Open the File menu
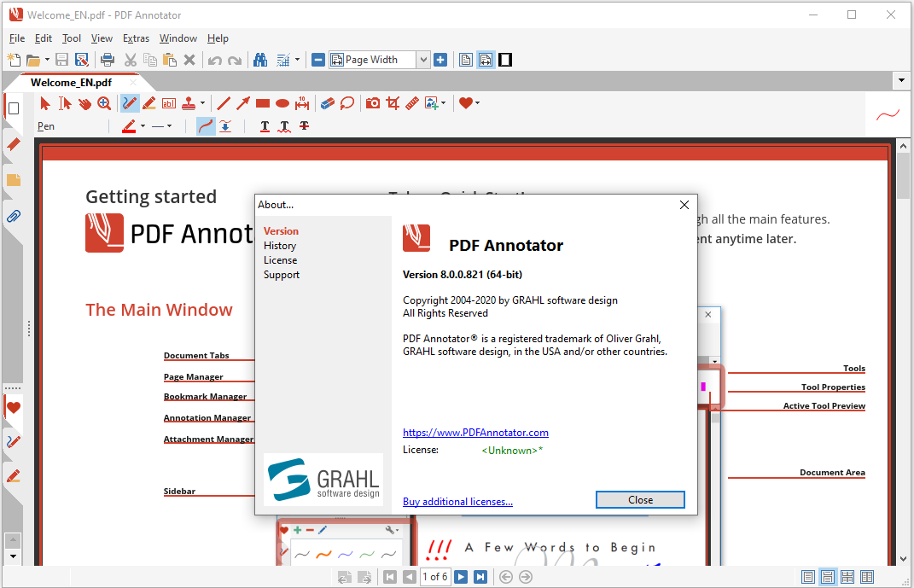The width and height of the screenshot is (914, 588). coord(17,38)
